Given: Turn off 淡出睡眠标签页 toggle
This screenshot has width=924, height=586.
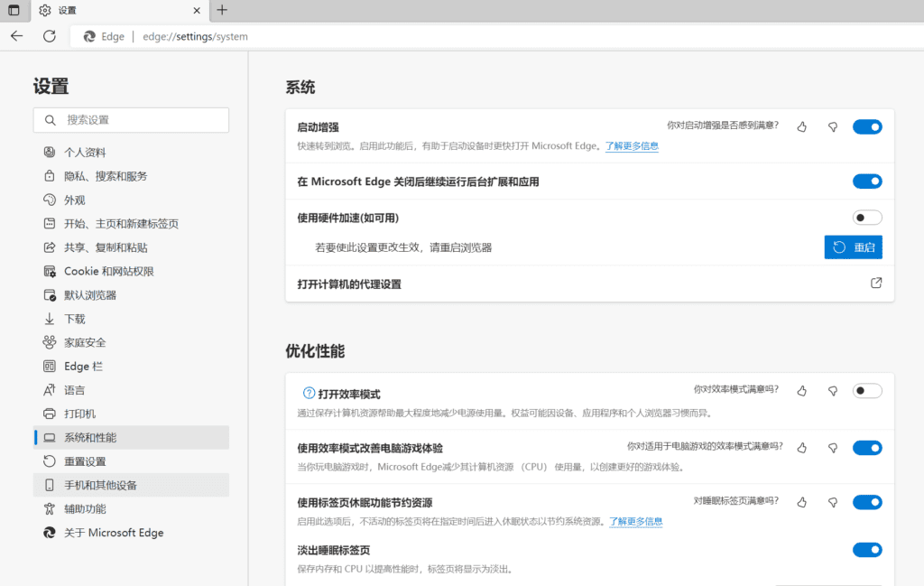Looking at the screenshot, I should point(866,550).
